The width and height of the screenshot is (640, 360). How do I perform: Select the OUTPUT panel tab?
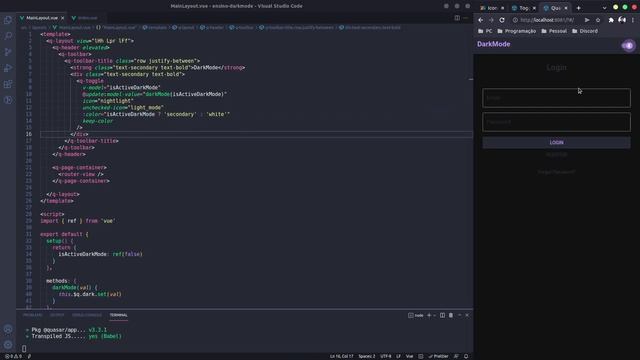[57, 315]
